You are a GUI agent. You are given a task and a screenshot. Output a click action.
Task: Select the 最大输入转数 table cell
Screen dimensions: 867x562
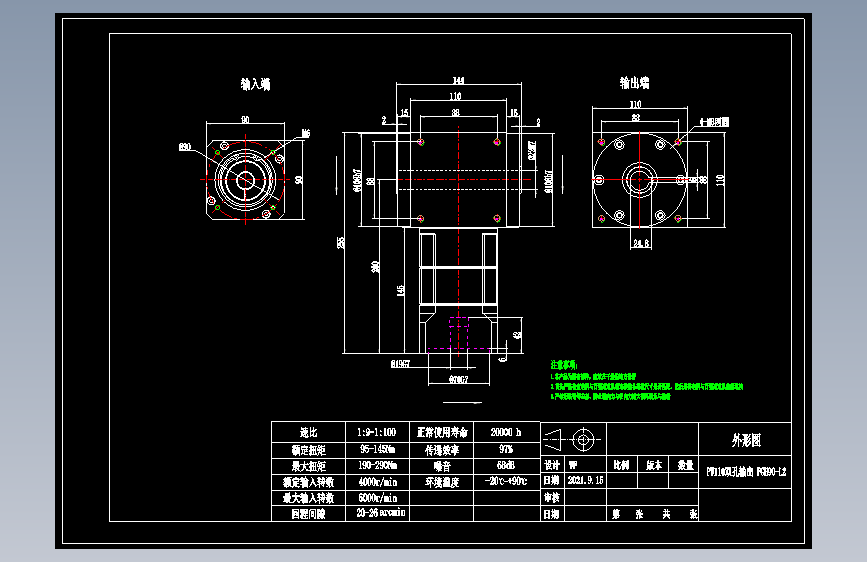pyautogui.click(x=309, y=498)
